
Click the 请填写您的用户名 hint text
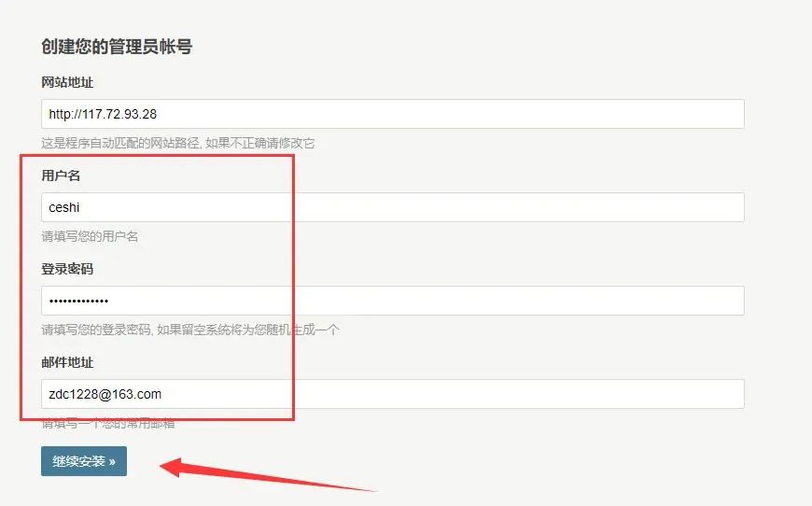point(90,237)
